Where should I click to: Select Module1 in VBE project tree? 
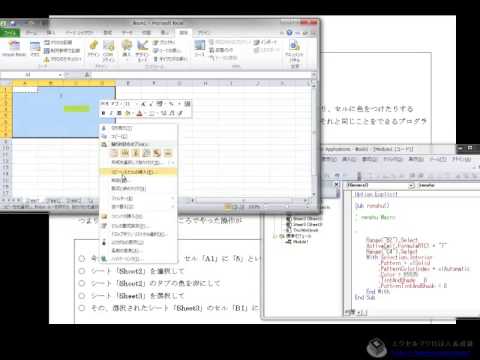click(297, 242)
